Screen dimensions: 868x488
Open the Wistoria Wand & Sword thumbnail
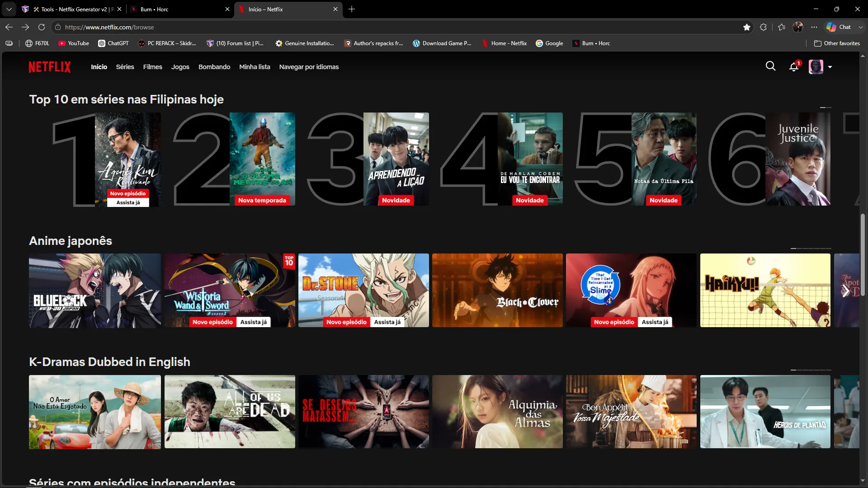click(230, 291)
